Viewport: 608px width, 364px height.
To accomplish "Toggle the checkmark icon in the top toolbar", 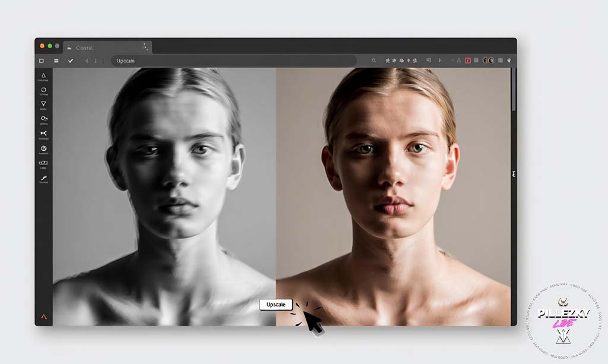I will [71, 61].
